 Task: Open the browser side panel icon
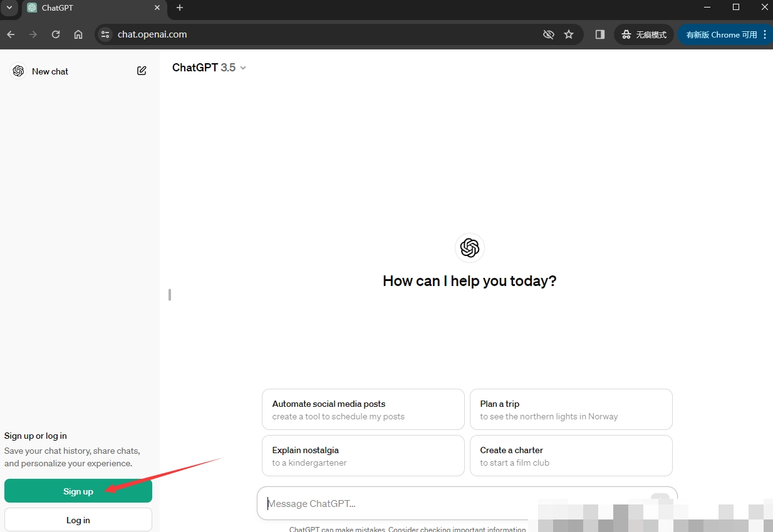pyautogui.click(x=599, y=34)
